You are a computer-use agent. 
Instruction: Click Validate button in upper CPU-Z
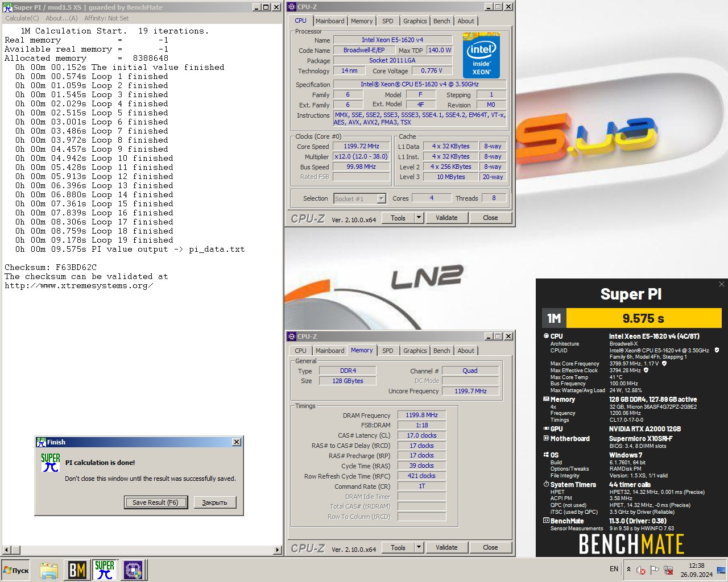(x=446, y=218)
